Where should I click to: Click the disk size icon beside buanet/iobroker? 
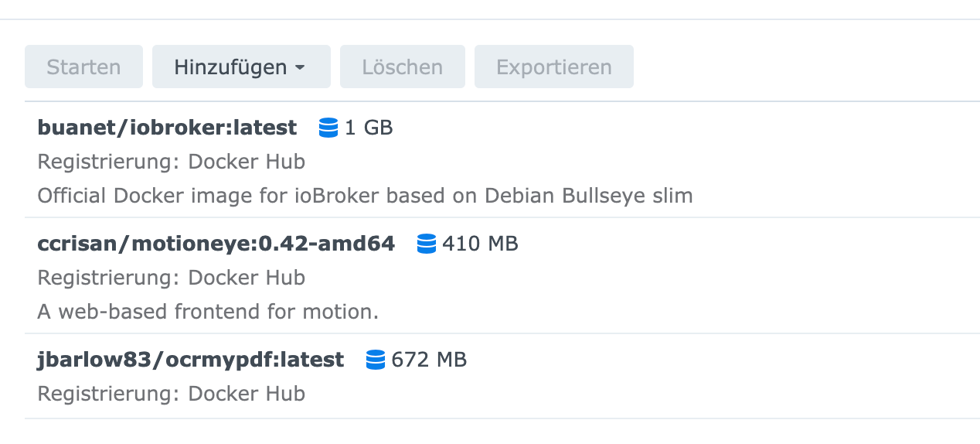[x=328, y=128]
